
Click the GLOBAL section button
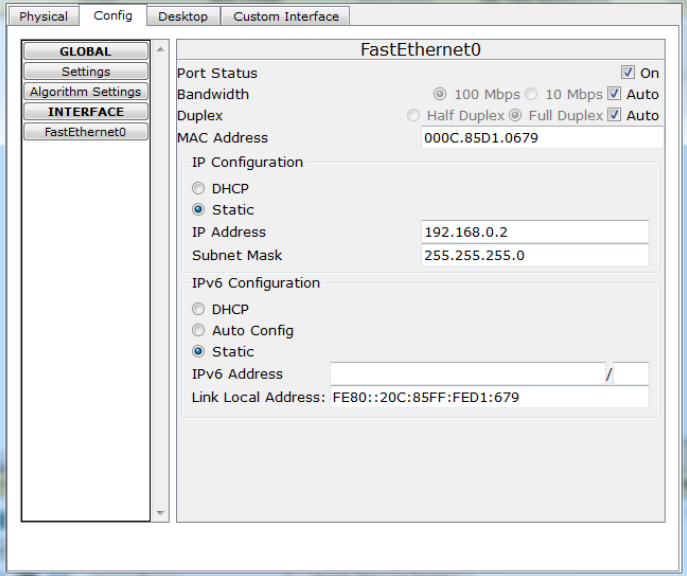(x=85, y=51)
